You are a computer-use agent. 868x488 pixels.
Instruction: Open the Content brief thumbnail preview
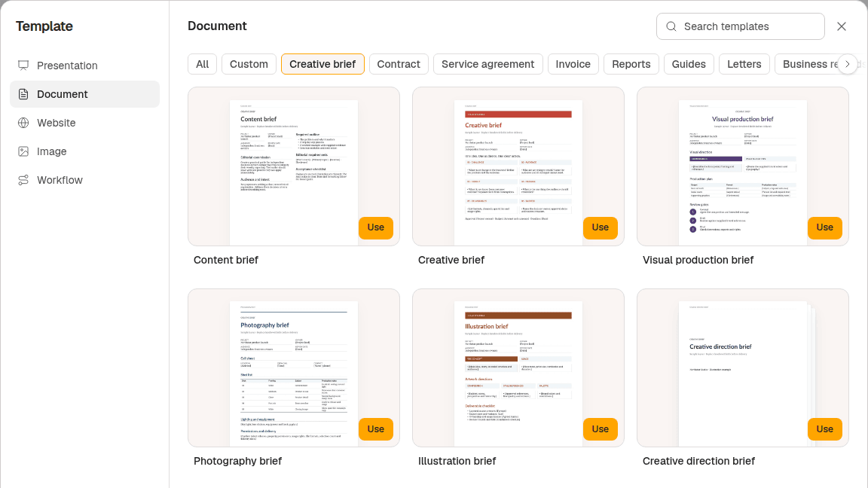[294, 166]
